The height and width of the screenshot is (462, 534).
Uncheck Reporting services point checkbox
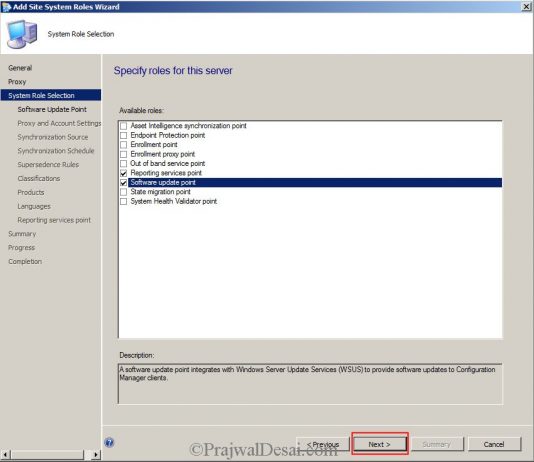point(124,173)
